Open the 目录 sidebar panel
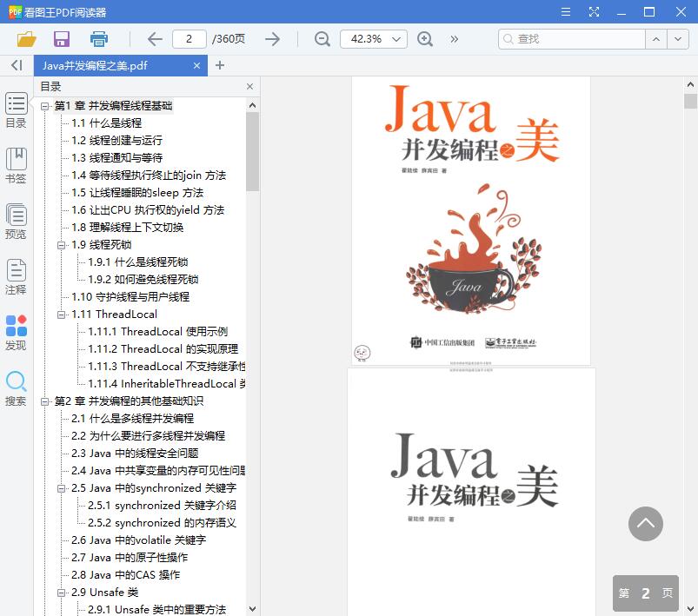Image resolution: width=698 pixels, height=616 pixels. coord(17,110)
